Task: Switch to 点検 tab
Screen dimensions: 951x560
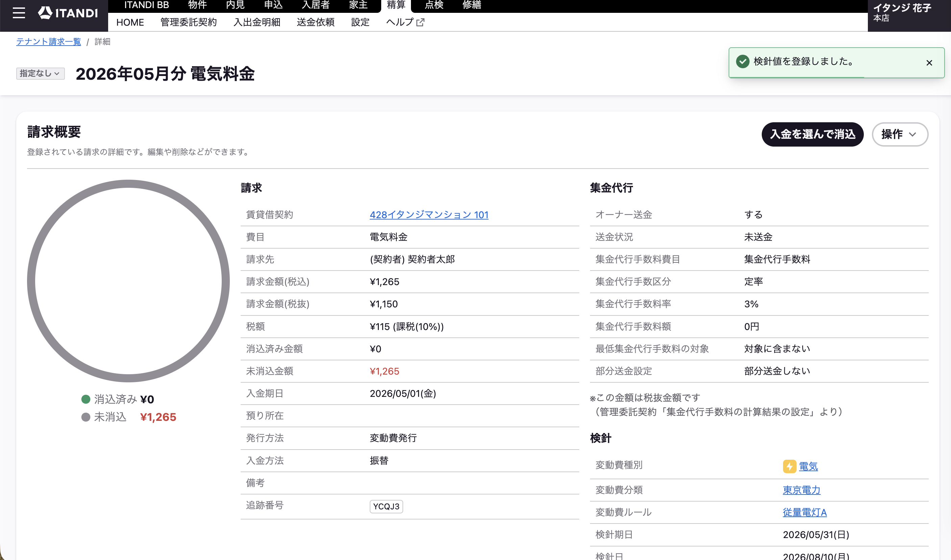Action: [434, 5]
